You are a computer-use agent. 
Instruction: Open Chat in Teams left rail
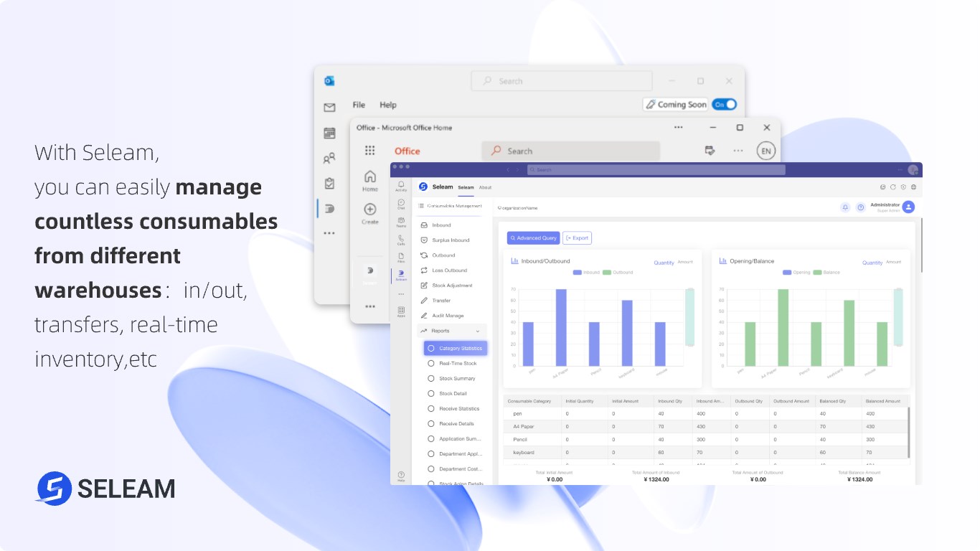401,204
